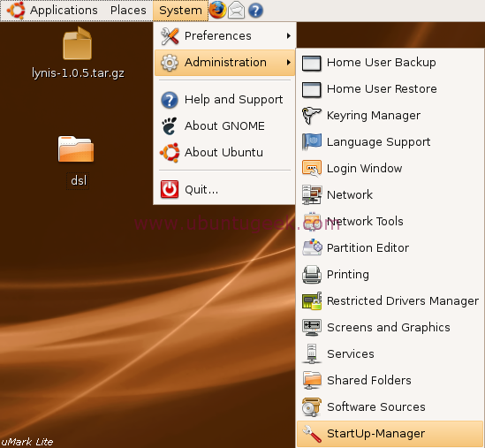
Task: Click the Administration gear icon
Action: (170, 63)
